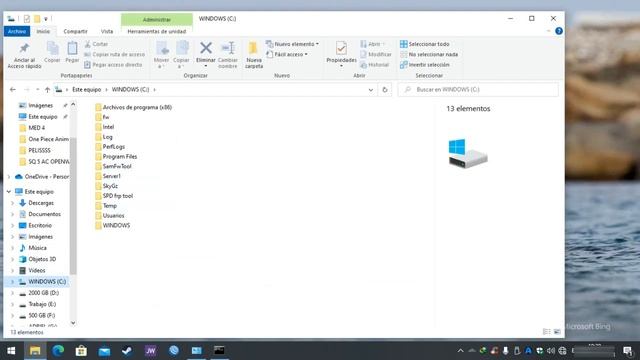This screenshot has width=640, height=360.
Task: Select the SamFwTool folder
Action: point(113,166)
